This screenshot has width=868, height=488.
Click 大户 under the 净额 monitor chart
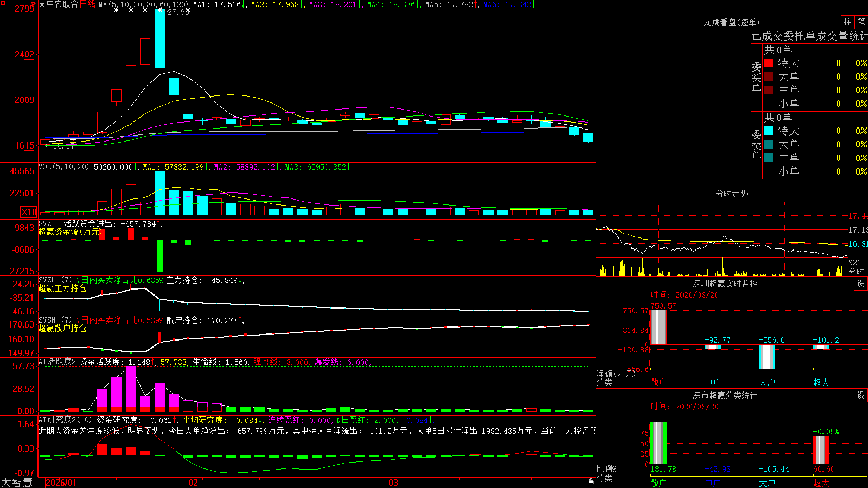767,382
